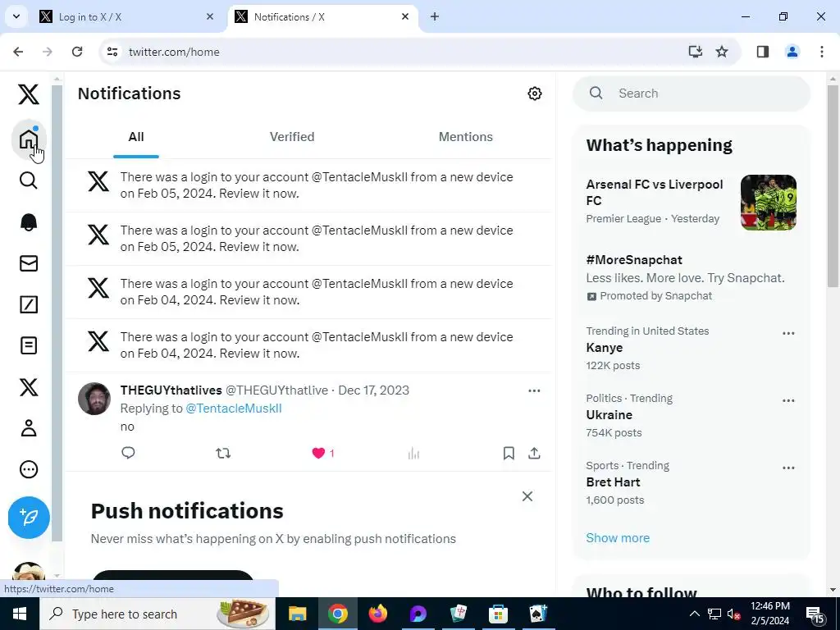Go back in browser history
The height and width of the screenshot is (630, 840).
(18, 52)
